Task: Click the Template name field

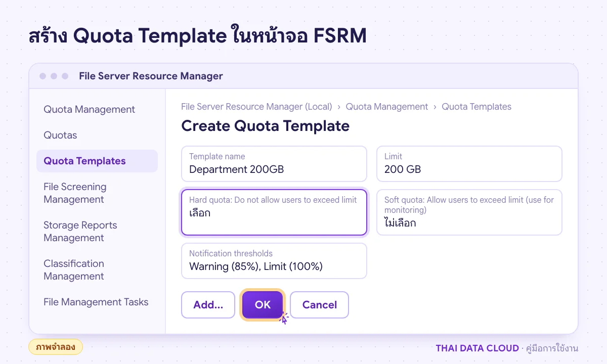Action: click(x=274, y=164)
